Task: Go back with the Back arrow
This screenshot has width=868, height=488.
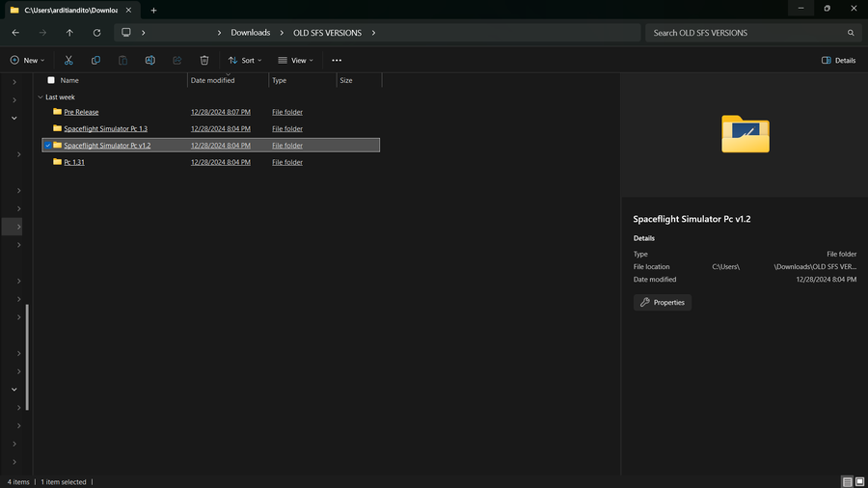Action: pyautogui.click(x=15, y=33)
